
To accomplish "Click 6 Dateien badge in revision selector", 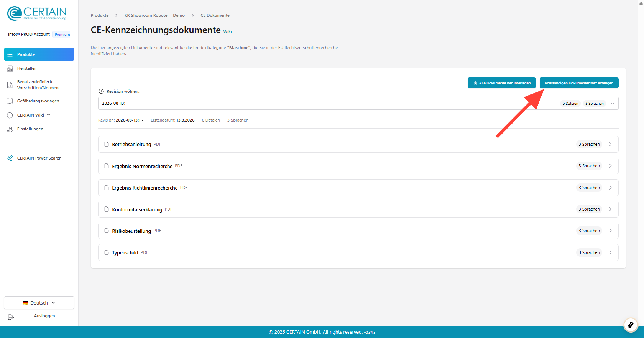I will 570,103.
